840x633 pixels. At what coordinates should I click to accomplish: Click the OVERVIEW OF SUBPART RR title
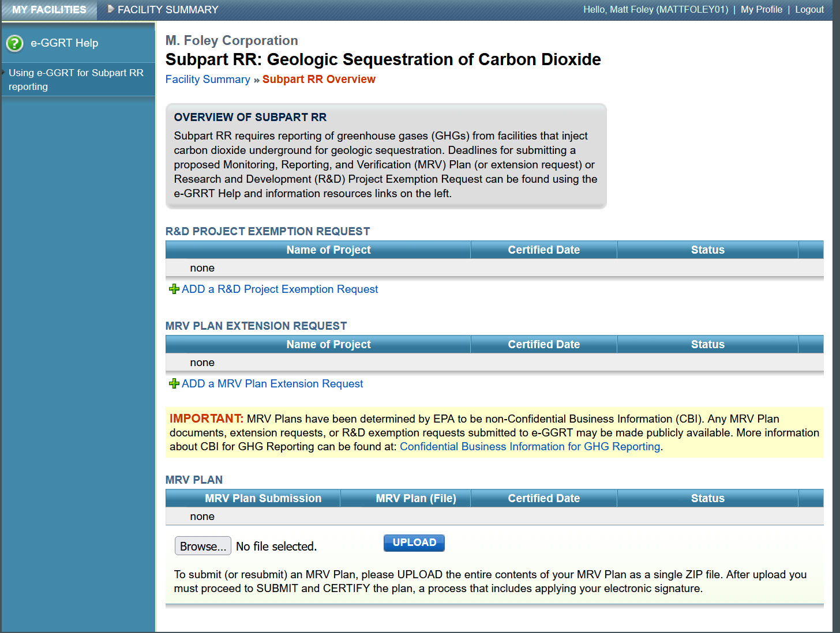point(250,117)
